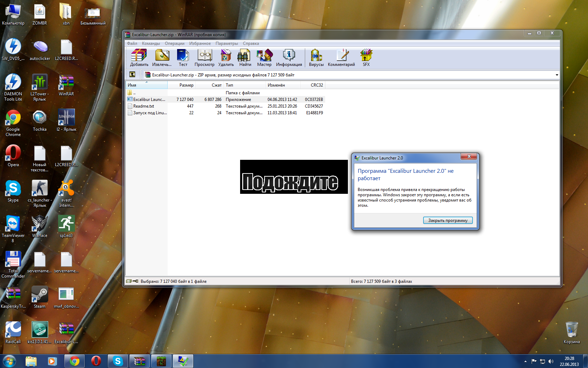588x368 pixels.
Task: Sort files by Тип column header
Action: point(244,85)
